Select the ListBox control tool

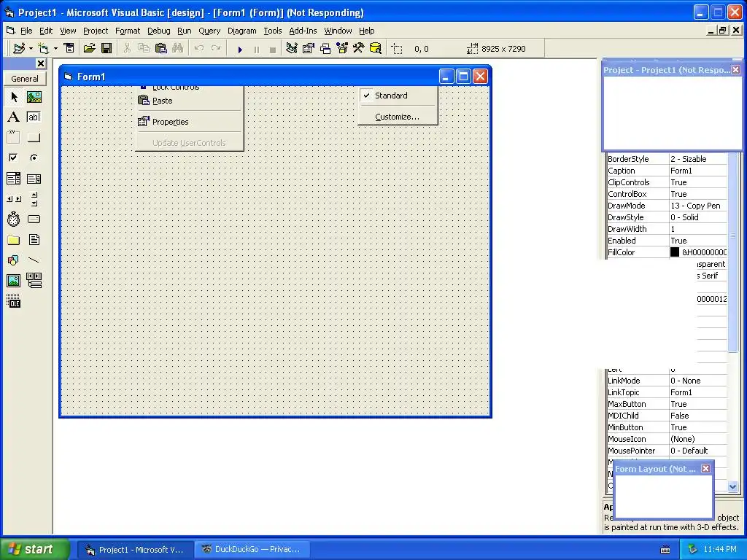34,179
